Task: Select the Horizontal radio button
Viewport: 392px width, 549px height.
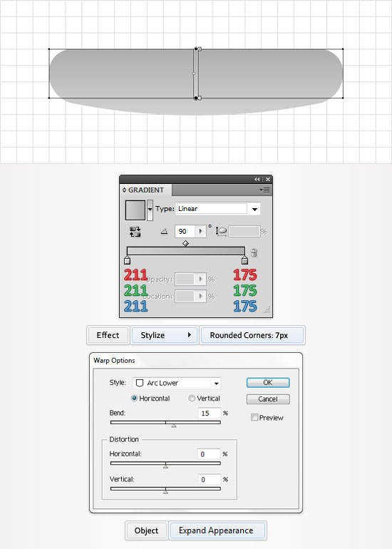Action: 135,398
